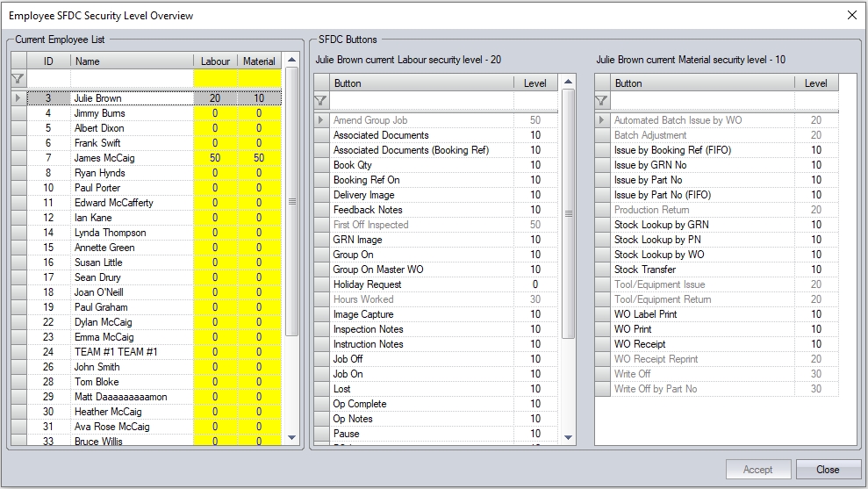Sort employees by the Name column header

point(132,61)
